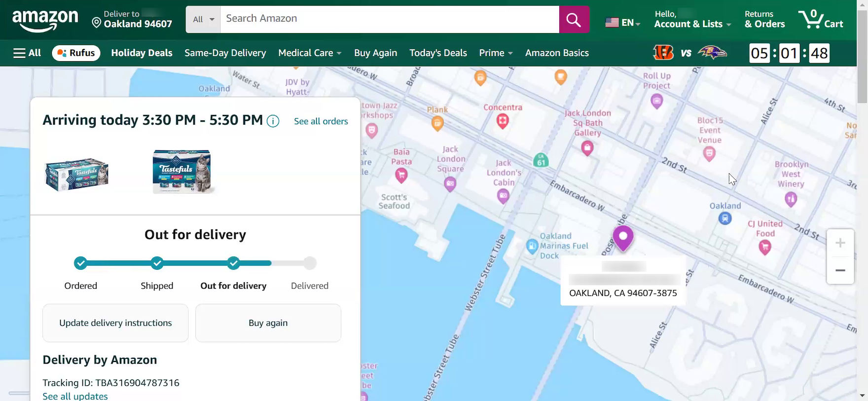868x401 pixels.
Task: Click the Plank restaurant map marker
Action: point(437,124)
